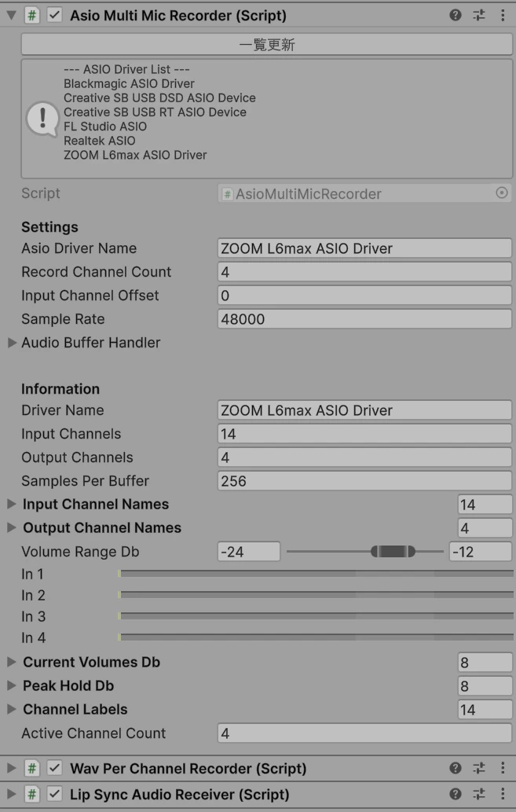Click the In 1 volume meter bar
Viewport: 516px width, 812px height.
[x=316, y=574]
